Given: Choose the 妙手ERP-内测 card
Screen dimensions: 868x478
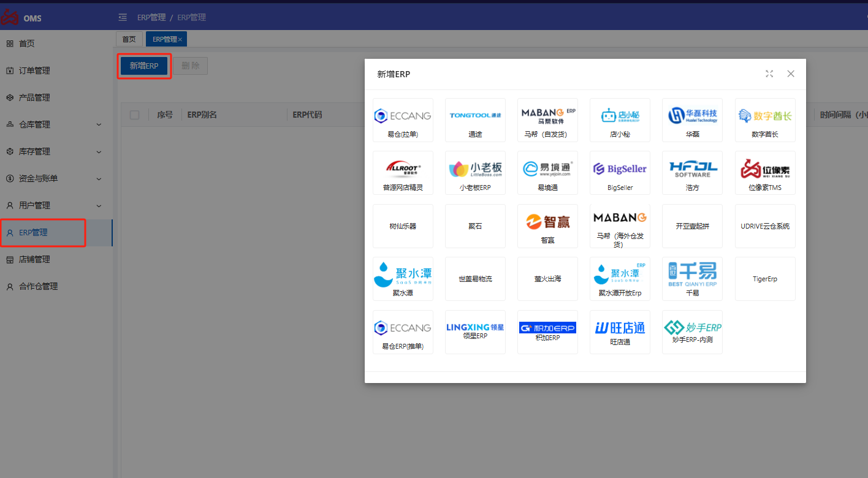Looking at the screenshot, I should (x=692, y=332).
